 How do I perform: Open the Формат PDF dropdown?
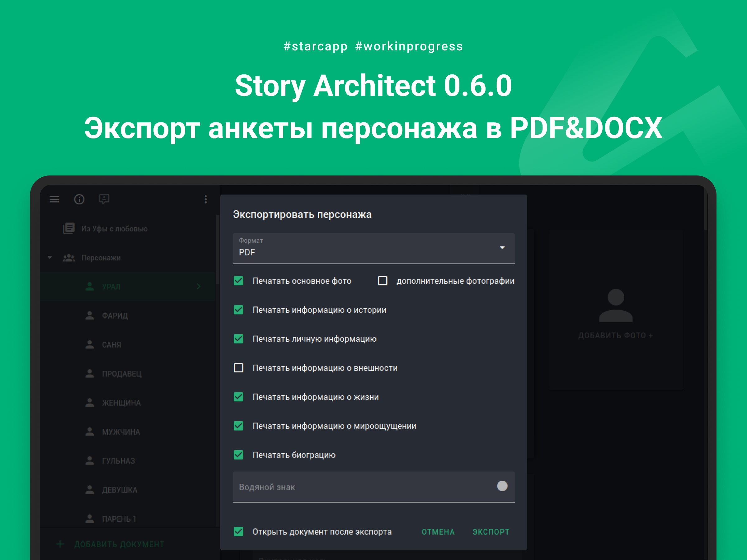click(x=374, y=249)
